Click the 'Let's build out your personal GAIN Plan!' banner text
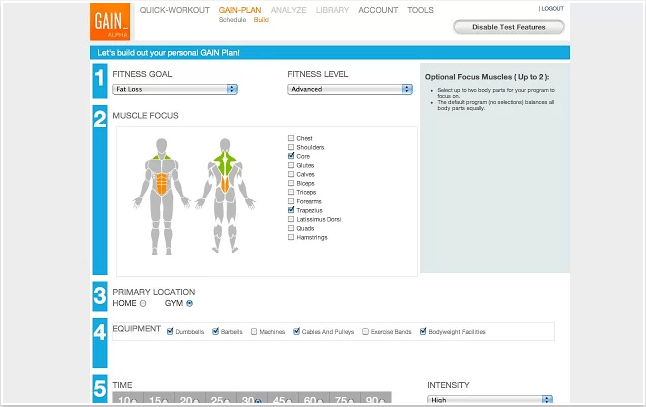 168,53
